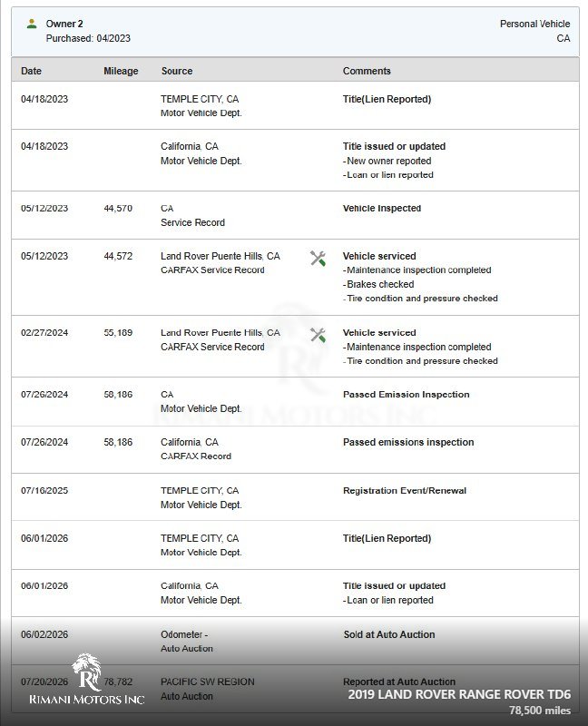
Task: Click the green Owner 2 person icon
Action: click(x=32, y=24)
